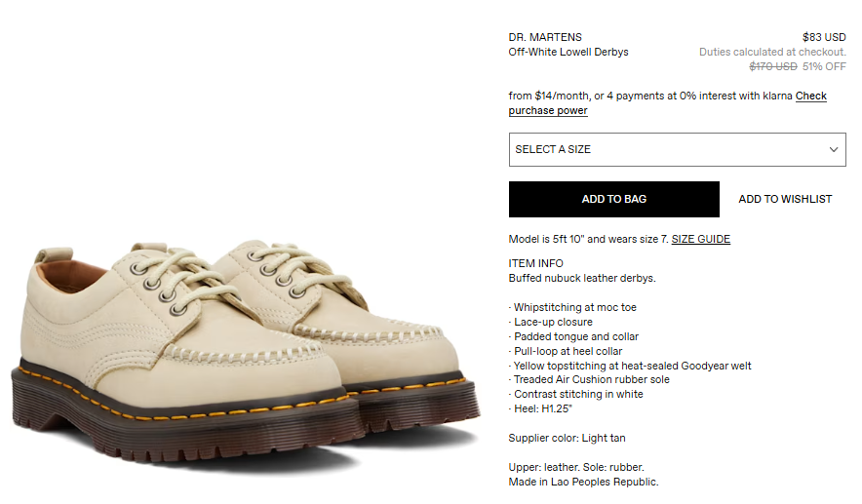This screenshot has width=862, height=504.
Task: Click the klarna monthly payment text
Action: [x=650, y=96]
